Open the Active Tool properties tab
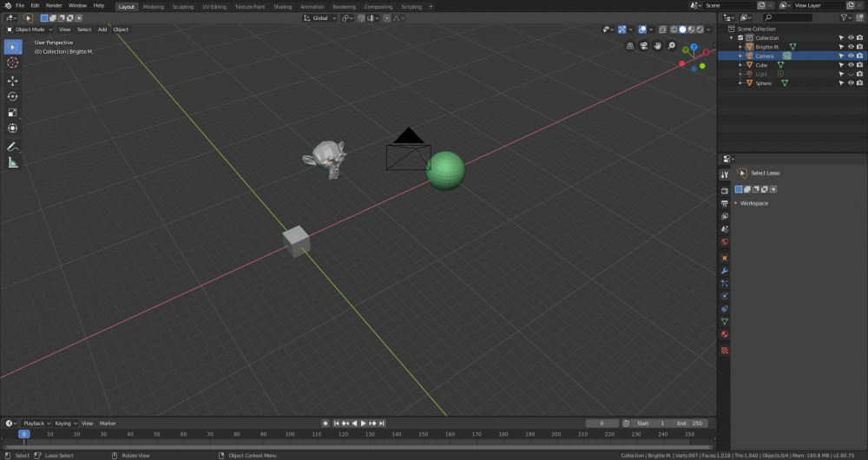 coord(725,174)
